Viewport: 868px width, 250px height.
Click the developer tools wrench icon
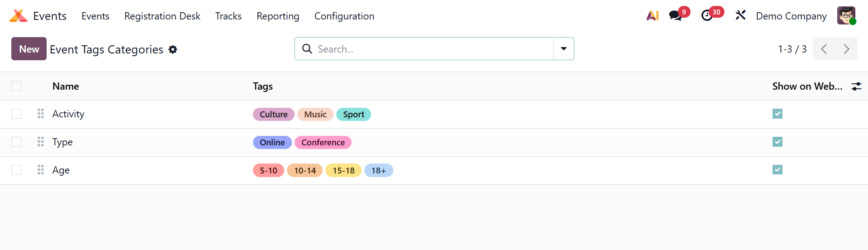point(740,16)
